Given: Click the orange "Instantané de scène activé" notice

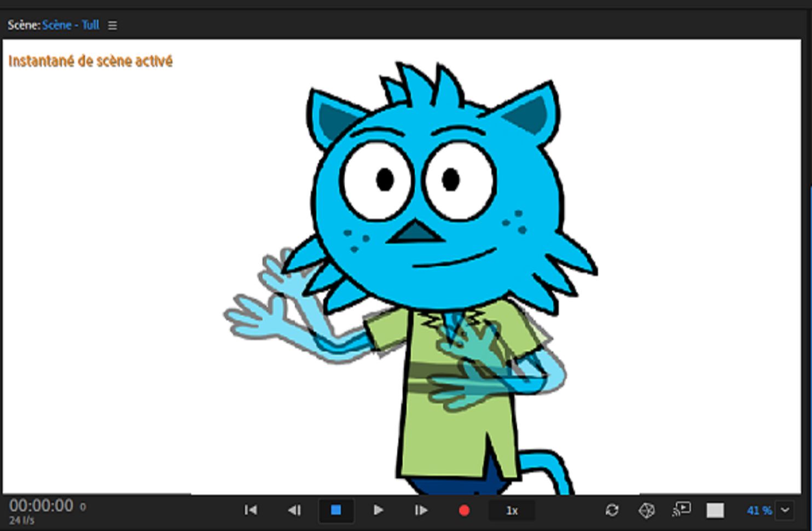Looking at the screenshot, I should [90, 61].
